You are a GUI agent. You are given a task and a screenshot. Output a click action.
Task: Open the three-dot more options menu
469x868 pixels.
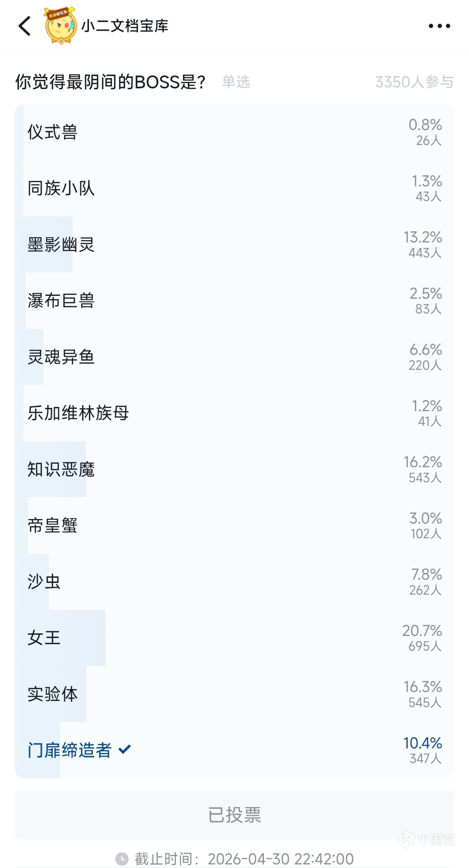coord(439,26)
